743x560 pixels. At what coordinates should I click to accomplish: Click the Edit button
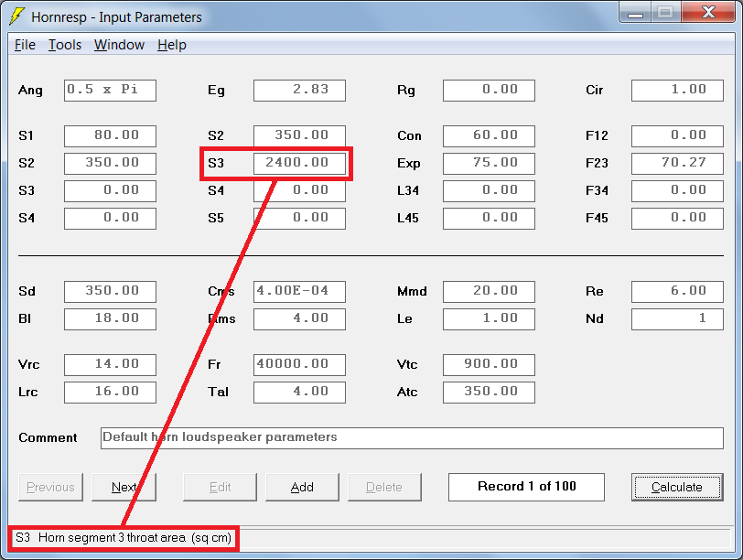220,487
